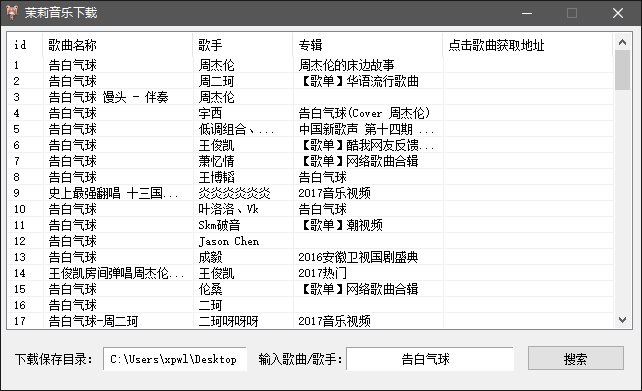The image size is (642, 391).
Task: Select singer 低调组合 in row 5
Action: pos(236,129)
